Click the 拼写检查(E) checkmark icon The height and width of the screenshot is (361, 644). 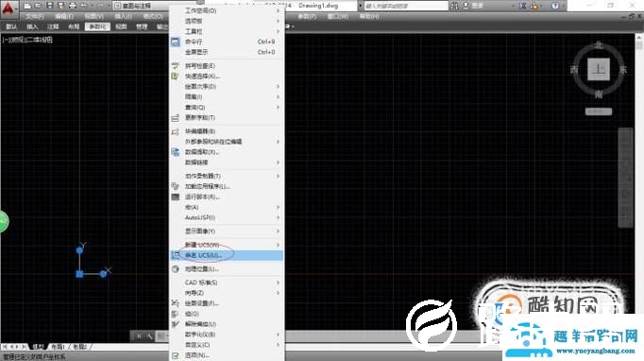click(176, 66)
